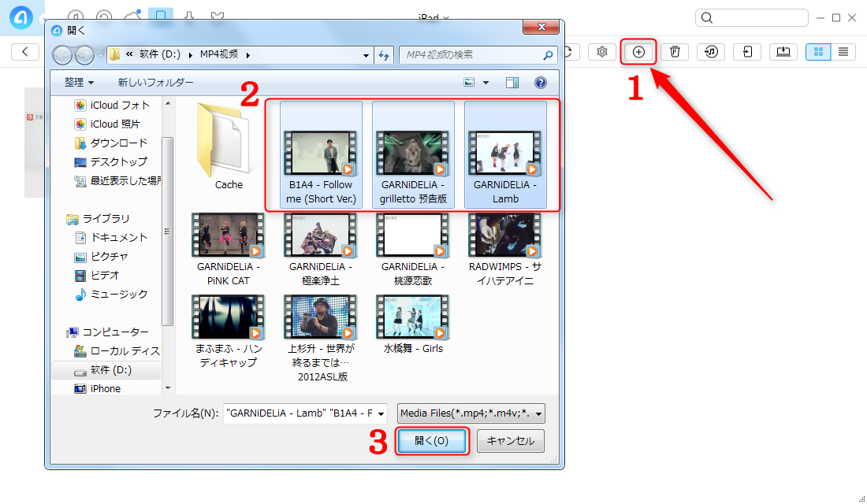
Task: Select ミュージック library
Action: click(111, 294)
